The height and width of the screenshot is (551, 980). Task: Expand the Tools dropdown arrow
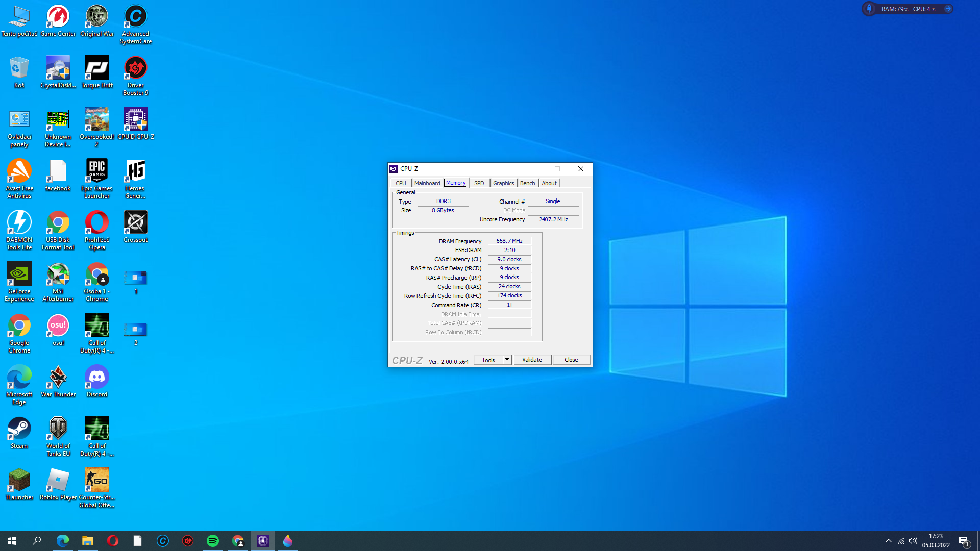point(507,360)
